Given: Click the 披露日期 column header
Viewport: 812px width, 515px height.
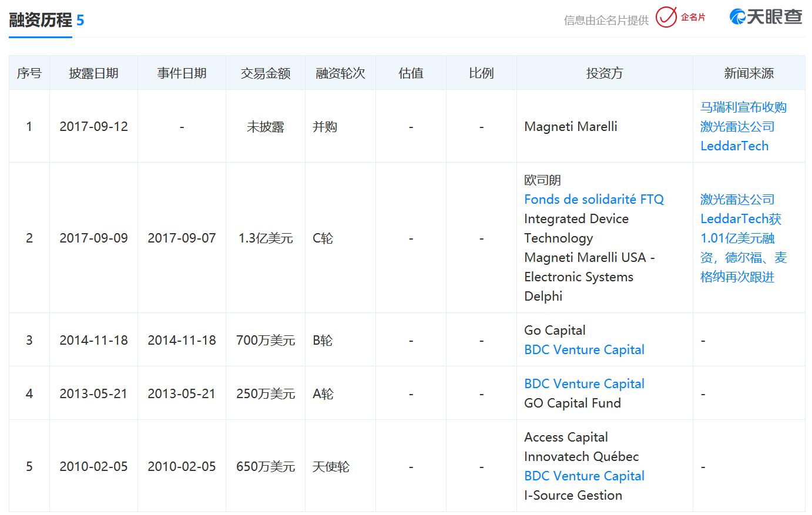Looking at the screenshot, I should [x=93, y=73].
